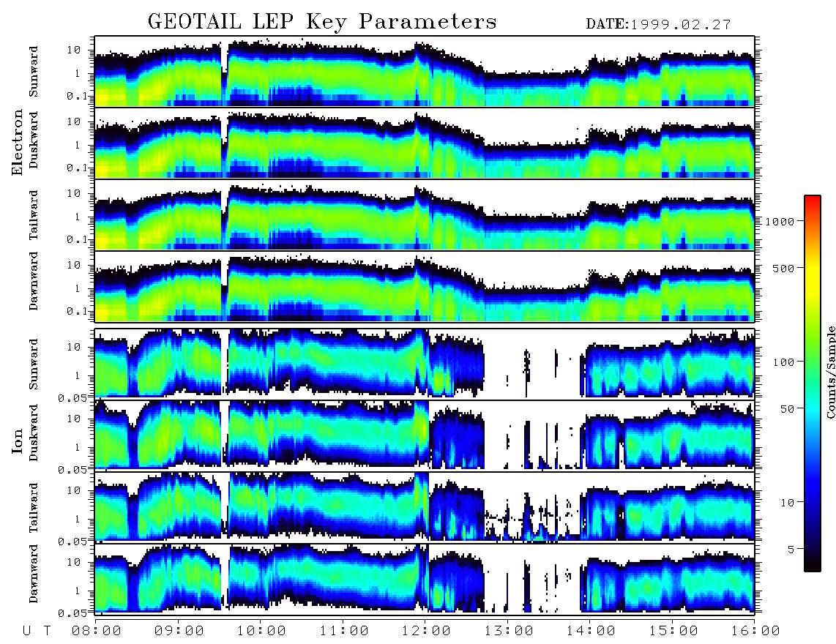Click the "15:00" time tick label
The width and height of the screenshot is (836, 644).
(673, 632)
